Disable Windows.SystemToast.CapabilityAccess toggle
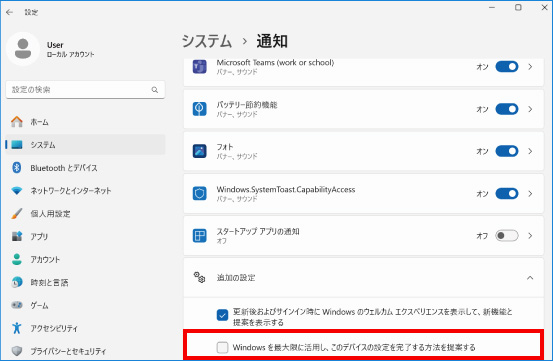Viewport: 553px width, 361px height. click(507, 194)
